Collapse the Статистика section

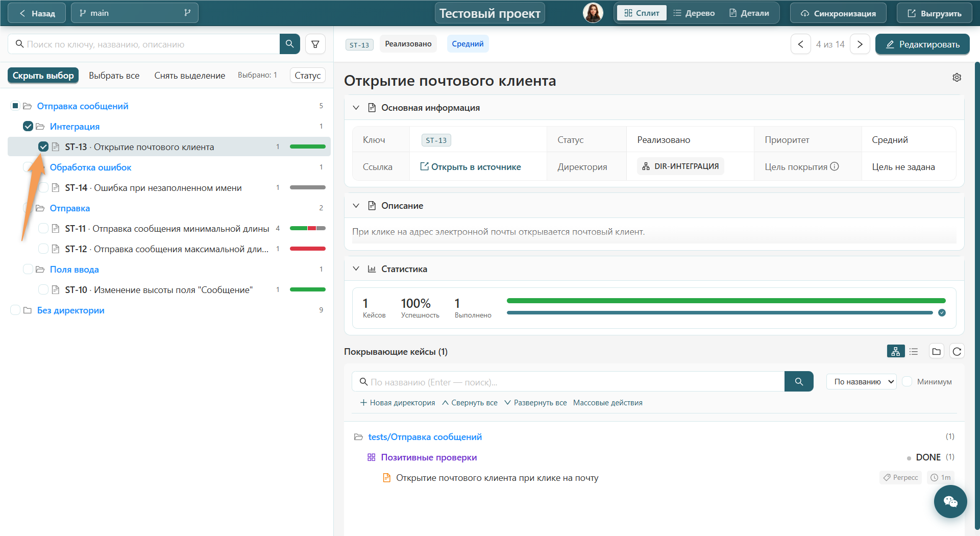coord(356,269)
